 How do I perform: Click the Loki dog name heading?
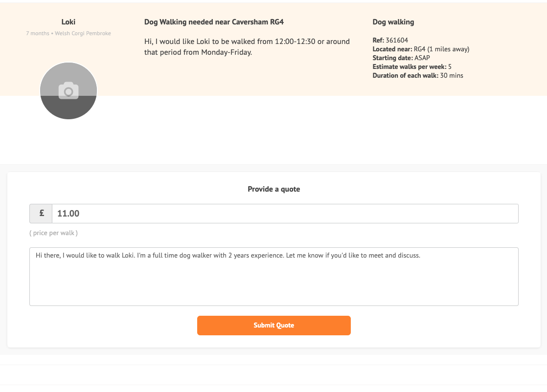point(68,22)
